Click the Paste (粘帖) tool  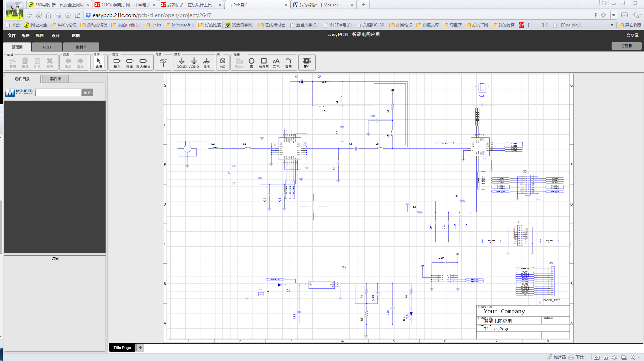(37, 63)
